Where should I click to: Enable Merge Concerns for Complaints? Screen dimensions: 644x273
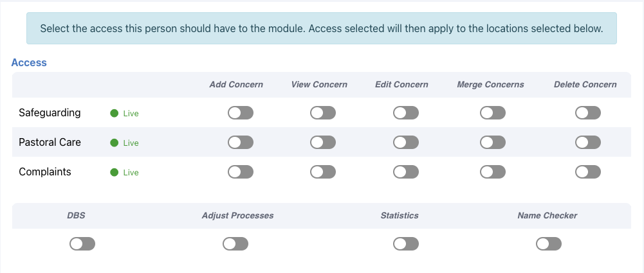492,172
